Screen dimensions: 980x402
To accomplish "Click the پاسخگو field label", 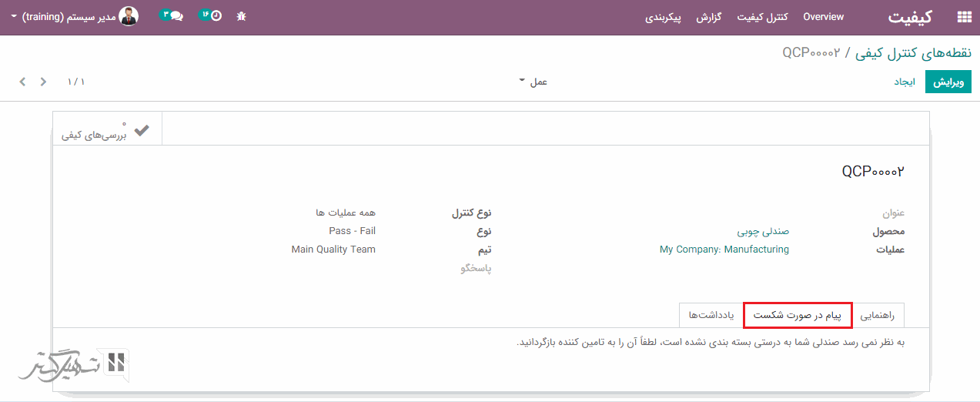I will [x=476, y=269].
